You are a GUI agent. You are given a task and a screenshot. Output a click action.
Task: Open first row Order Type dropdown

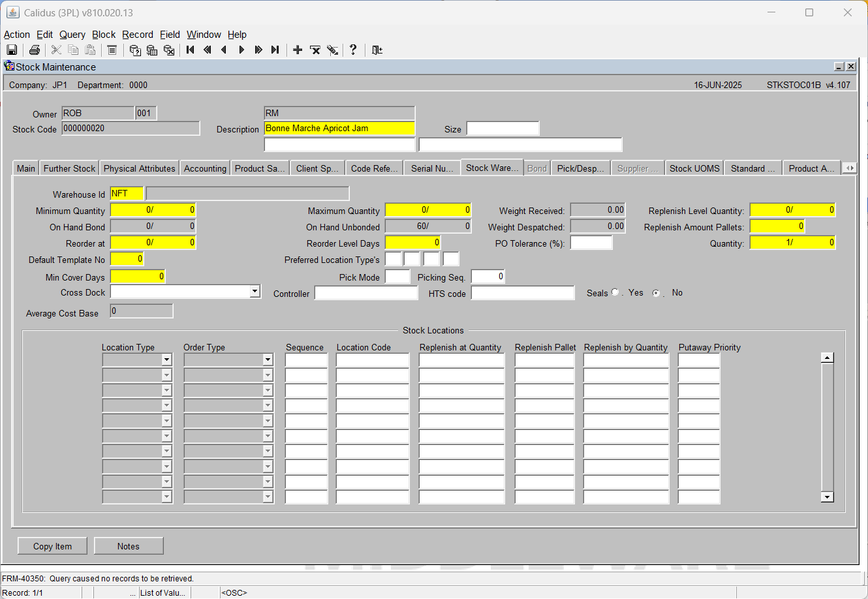tap(268, 360)
